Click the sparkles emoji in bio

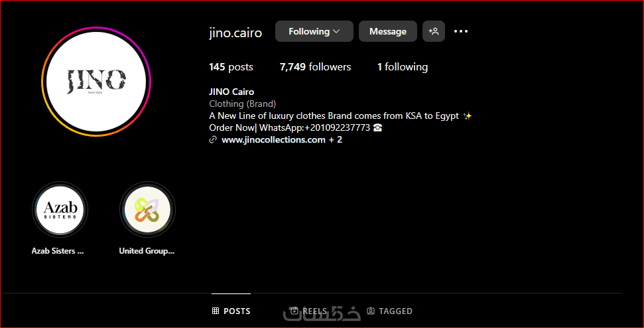[x=468, y=116]
